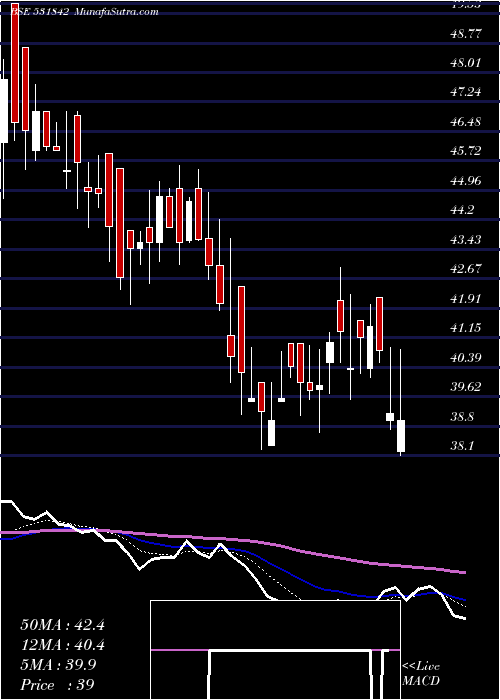Click the 46.48 price axis label
Screen dimensions: 500x700
[464, 122]
